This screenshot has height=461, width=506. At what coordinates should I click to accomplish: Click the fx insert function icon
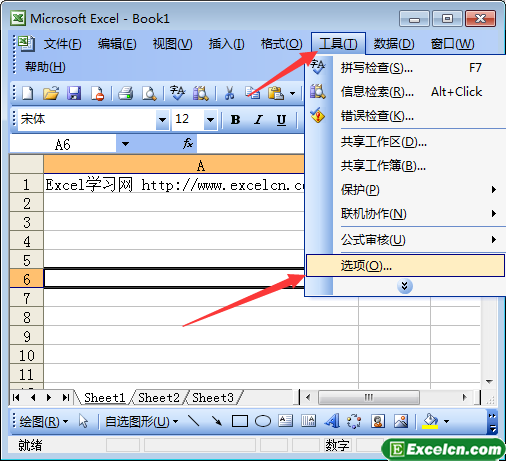click(188, 144)
